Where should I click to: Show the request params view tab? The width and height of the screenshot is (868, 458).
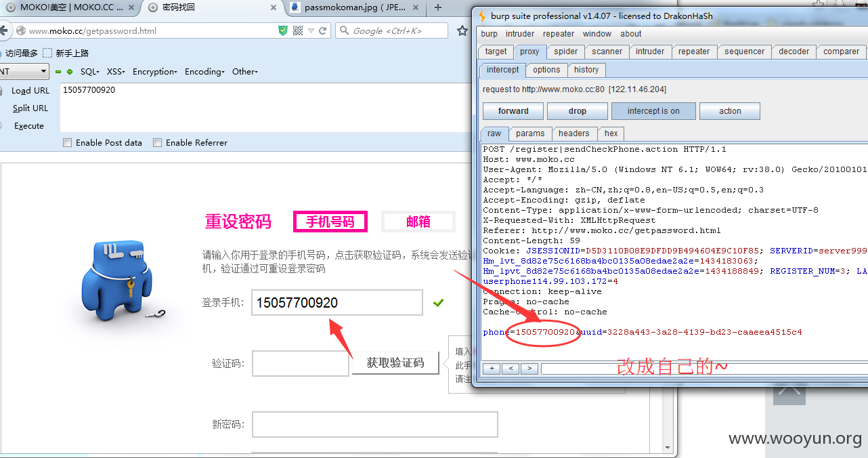coord(530,133)
